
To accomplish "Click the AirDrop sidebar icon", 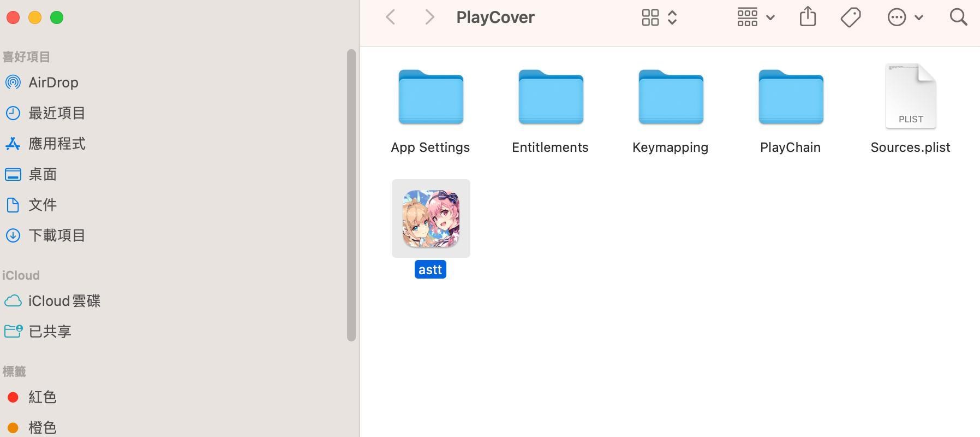I will [x=13, y=82].
